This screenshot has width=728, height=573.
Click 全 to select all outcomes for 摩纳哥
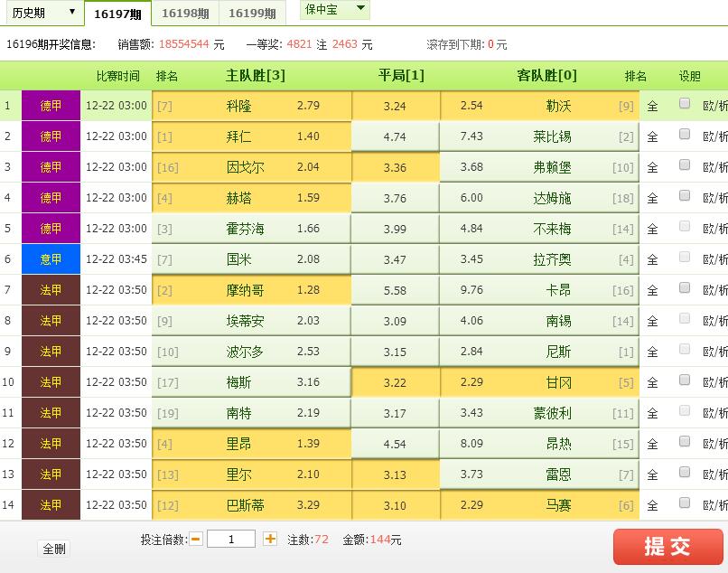pyautogui.click(x=653, y=290)
